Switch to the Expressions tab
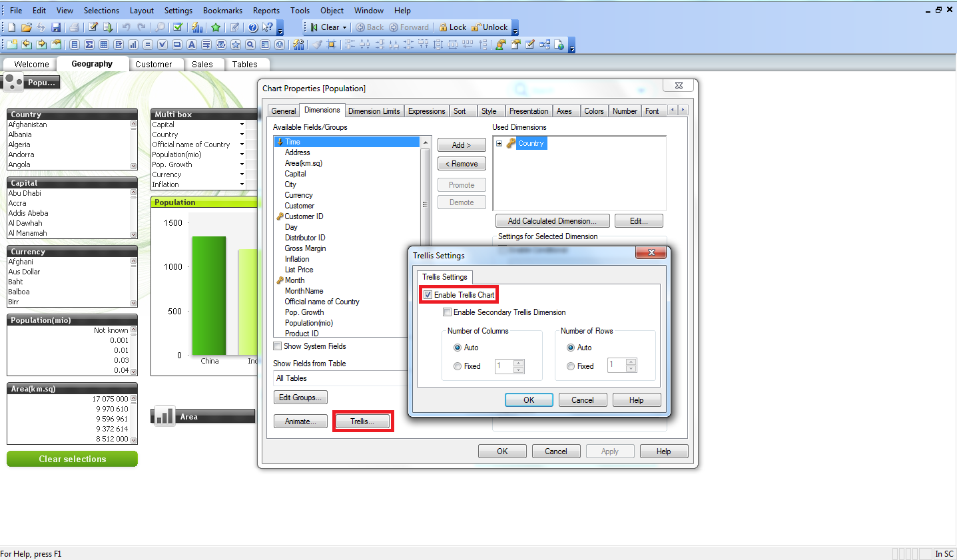The image size is (957, 560). [426, 111]
